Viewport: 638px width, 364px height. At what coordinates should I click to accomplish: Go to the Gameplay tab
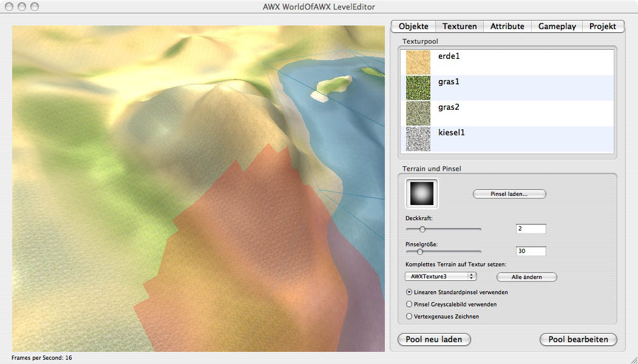(557, 26)
